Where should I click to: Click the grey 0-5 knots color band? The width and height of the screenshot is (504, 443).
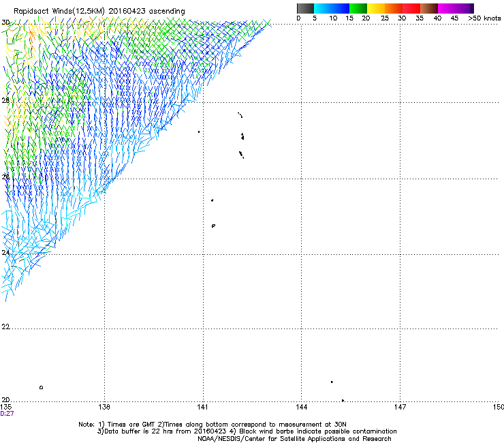305,8
